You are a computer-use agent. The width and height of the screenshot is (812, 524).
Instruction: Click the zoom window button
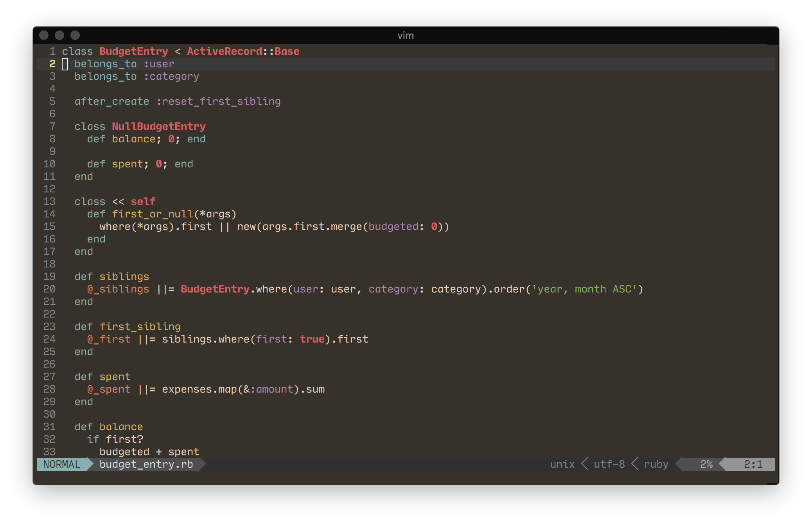click(x=75, y=35)
